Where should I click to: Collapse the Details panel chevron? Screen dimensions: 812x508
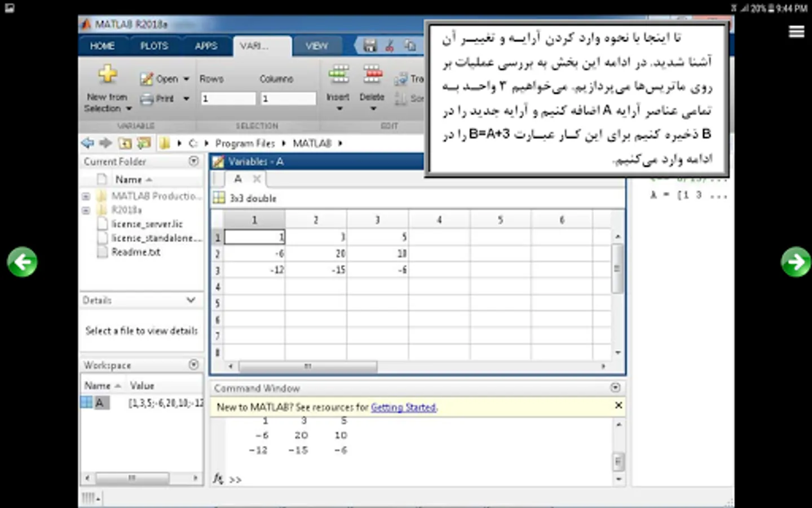click(191, 300)
